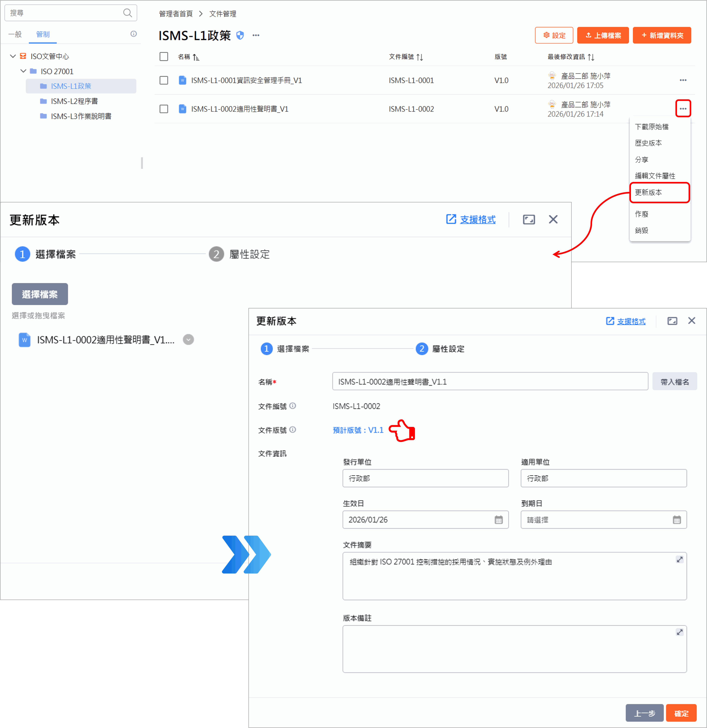Image resolution: width=707 pixels, height=728 pixels.
Task: Collapse the ISO文管中心 tree node
Action: click(13, 56)
